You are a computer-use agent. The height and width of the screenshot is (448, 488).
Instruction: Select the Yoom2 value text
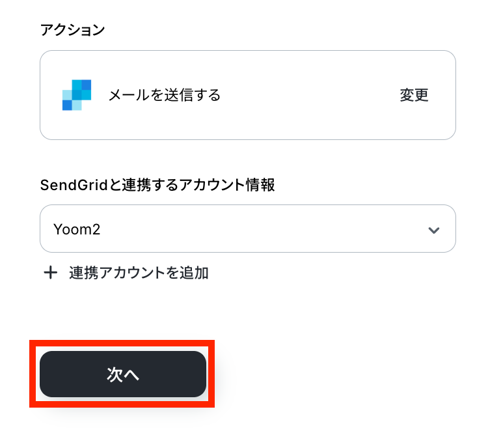point(77,230)
